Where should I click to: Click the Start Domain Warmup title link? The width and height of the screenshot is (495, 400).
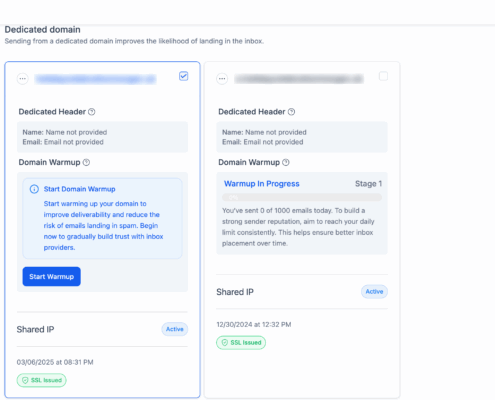pos(80,189)
